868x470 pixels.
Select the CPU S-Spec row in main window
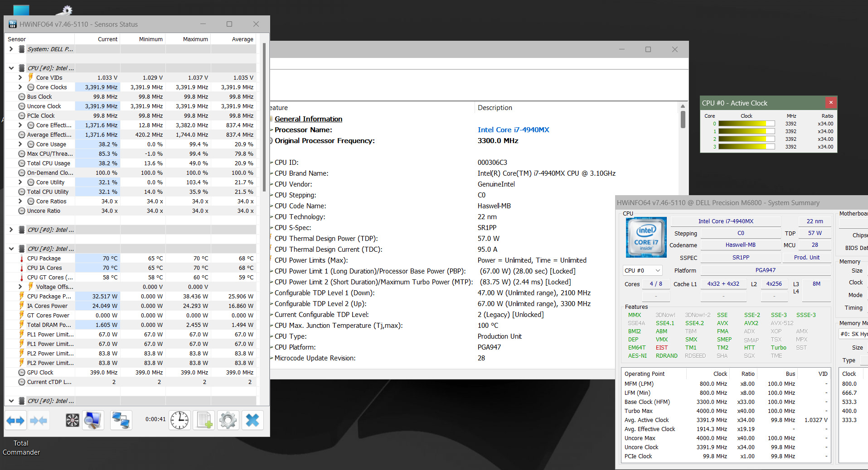[x=474, y=228]
